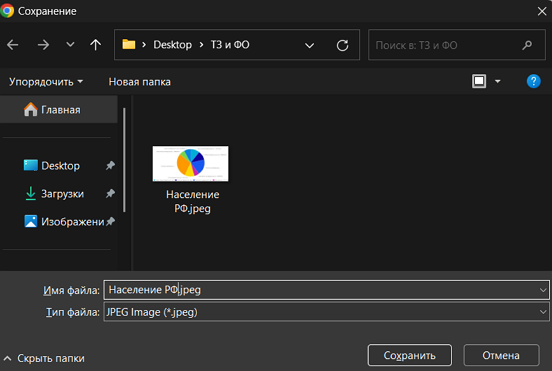Go forward with the right arrow
Image resolution: width=552 pixels, height=371 pixels.
pos(43,45)
